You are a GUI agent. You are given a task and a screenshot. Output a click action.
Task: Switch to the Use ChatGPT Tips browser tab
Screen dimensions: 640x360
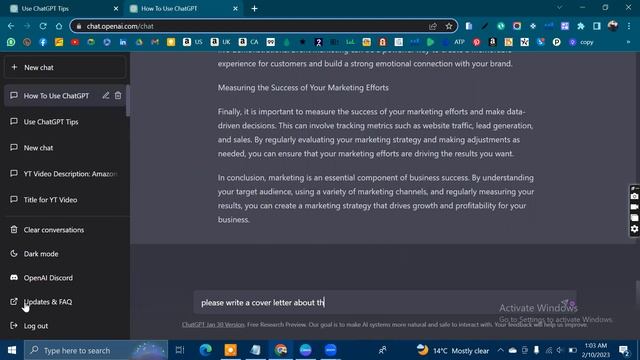tap(63, 8)
